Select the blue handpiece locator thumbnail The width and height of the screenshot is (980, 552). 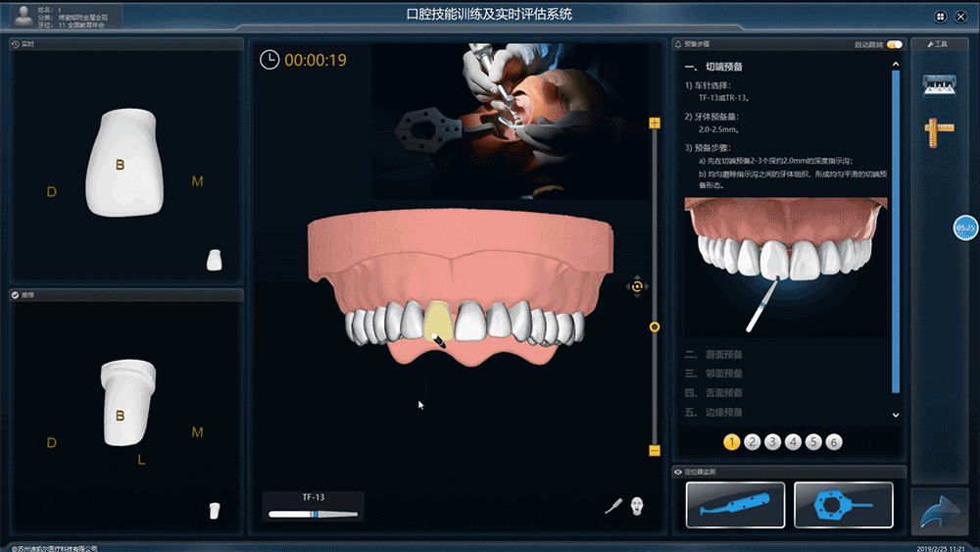[735, 505]
